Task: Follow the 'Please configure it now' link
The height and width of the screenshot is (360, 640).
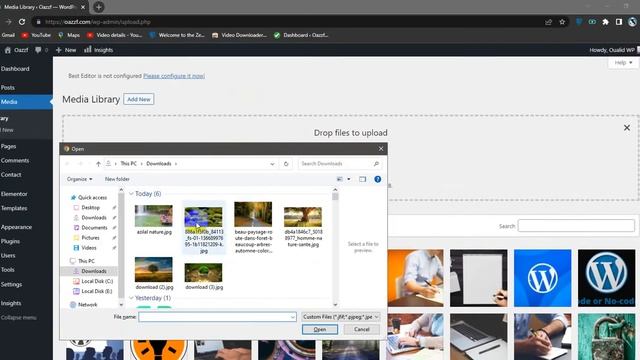Action: pos(174,76)
